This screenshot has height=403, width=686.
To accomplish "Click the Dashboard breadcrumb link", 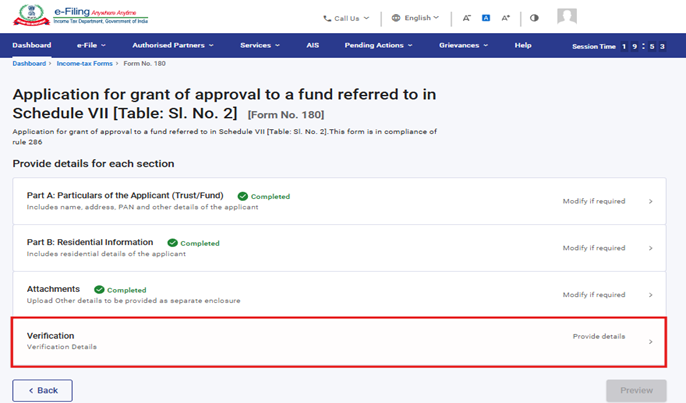I will coord(29,63).
